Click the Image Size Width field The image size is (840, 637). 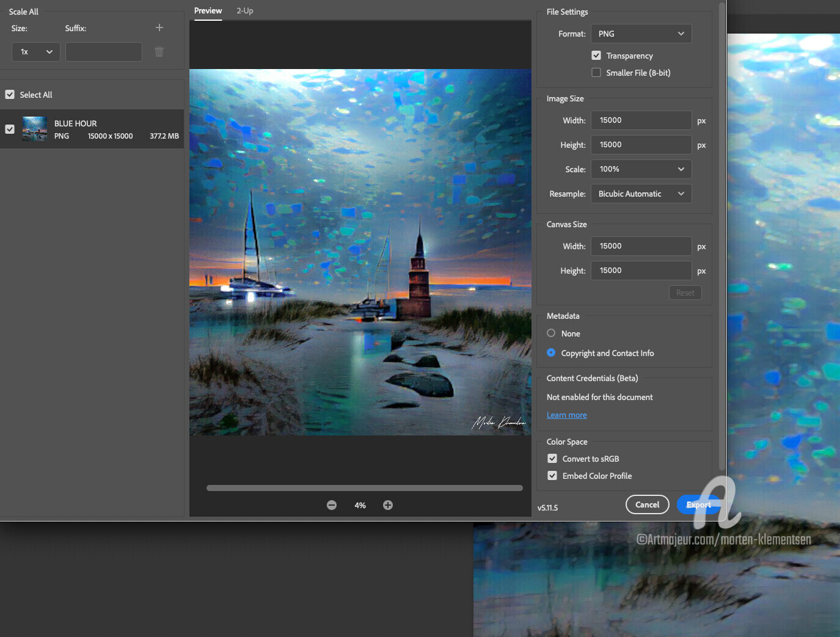tap(641, 120)
